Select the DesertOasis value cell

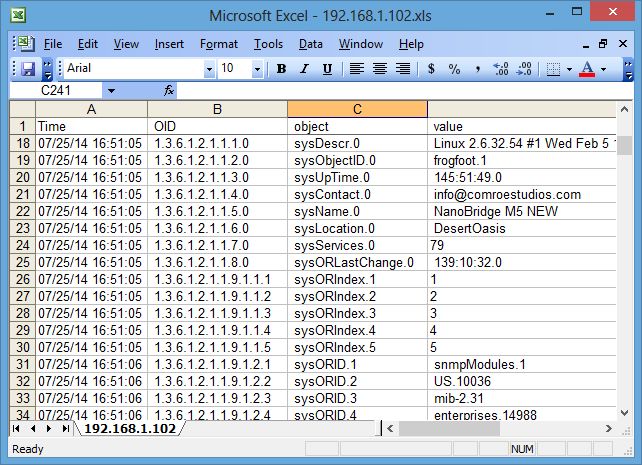pyautogui.click(x=522, y=228)
